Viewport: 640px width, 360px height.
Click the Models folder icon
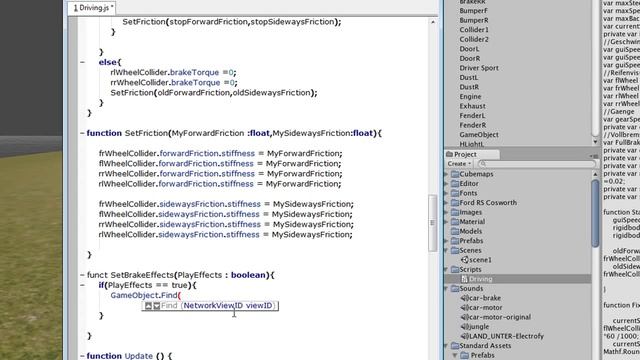455,231
